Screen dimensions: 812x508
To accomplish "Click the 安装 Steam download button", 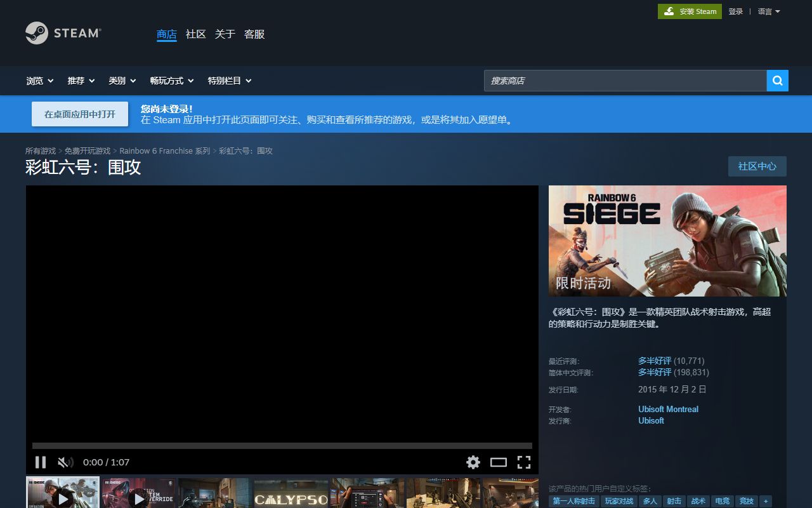I will coord(690,11).
